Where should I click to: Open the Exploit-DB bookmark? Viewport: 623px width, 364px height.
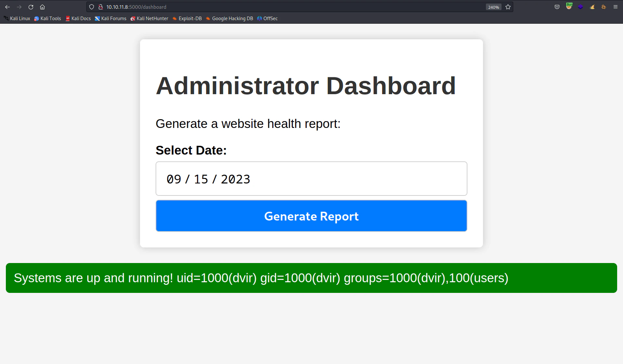click(187, 19)
